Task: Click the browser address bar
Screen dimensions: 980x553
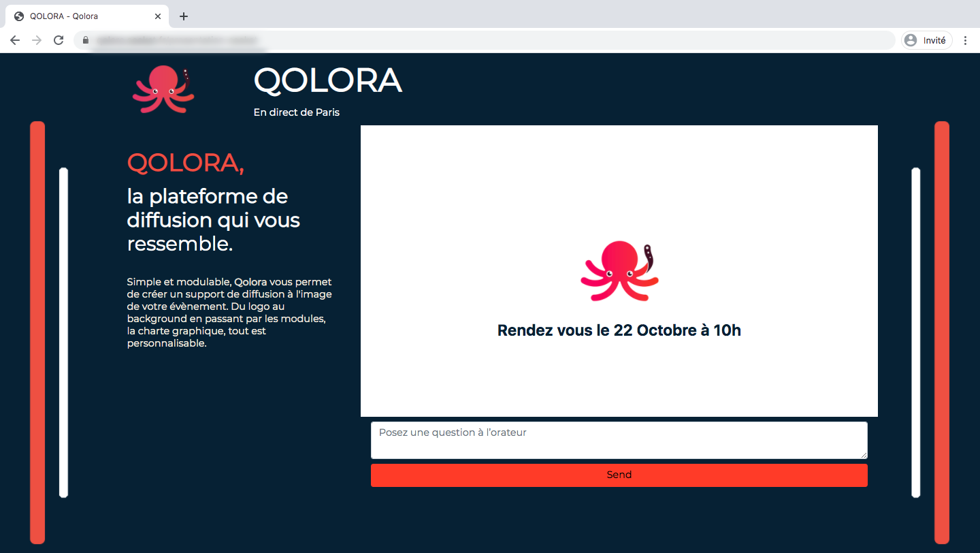Action: pyautogui.click(x=476, y=40)
